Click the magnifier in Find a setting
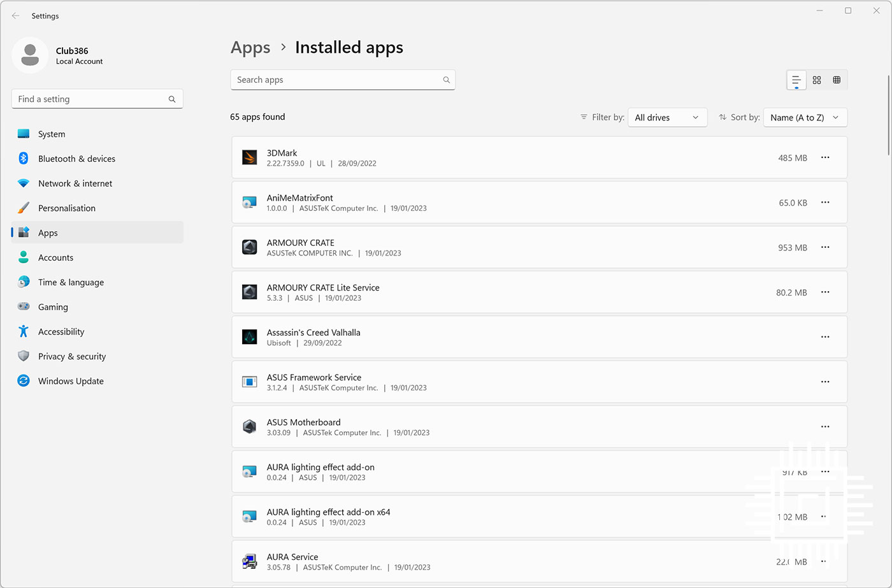This screenshot has width=892, height=588. (x=172, y=99)
